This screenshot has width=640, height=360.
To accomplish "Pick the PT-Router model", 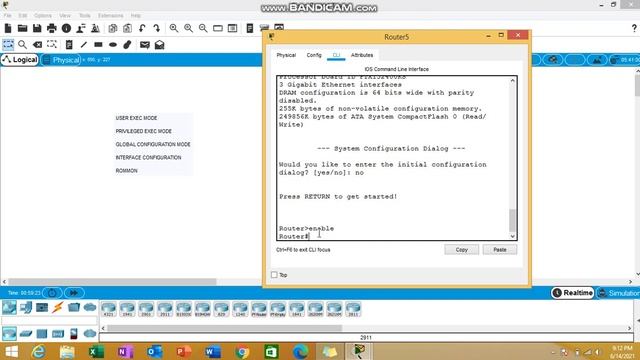I will 259,309.
